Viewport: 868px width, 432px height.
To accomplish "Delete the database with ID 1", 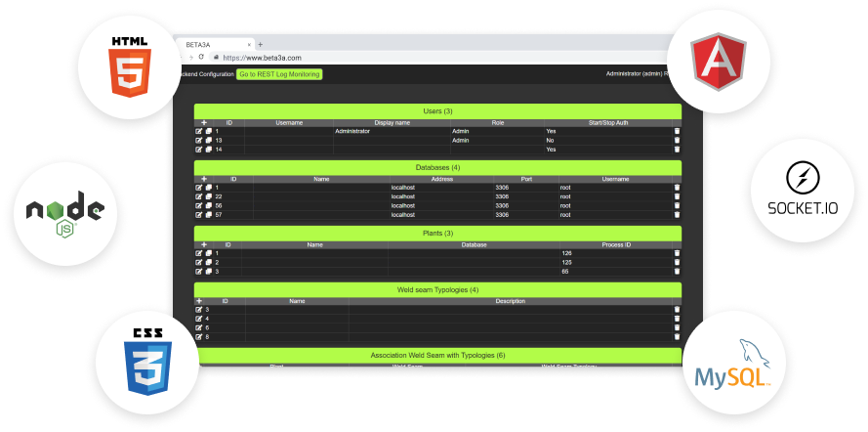I will (x=677, y=188).
